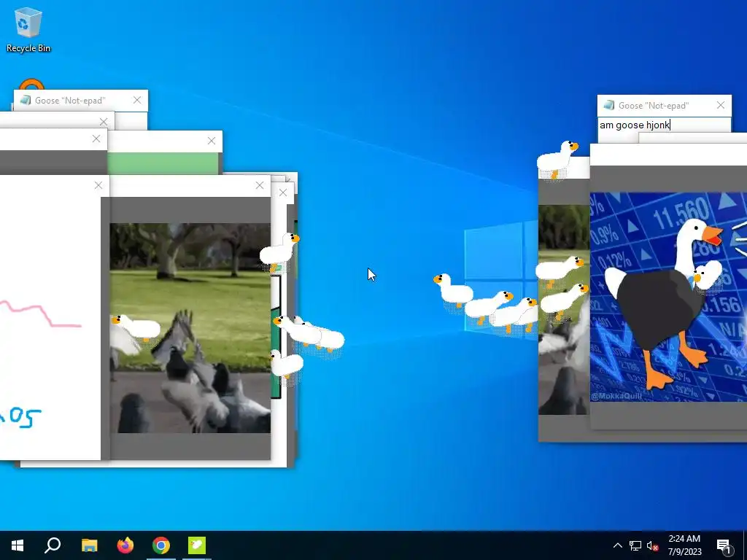Select the Desktop Goose taskbar icon
This screenshot has width=747, height=560.
(x=197, y=545)
